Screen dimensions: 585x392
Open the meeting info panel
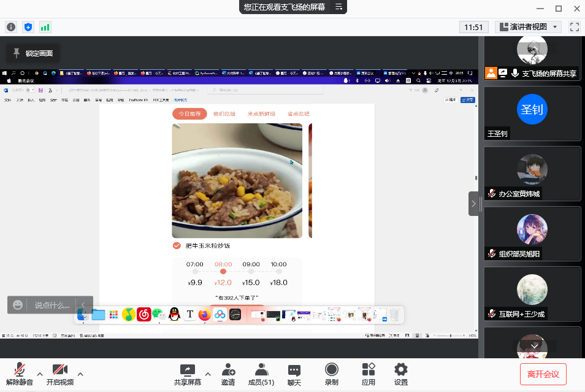(11, 27)
